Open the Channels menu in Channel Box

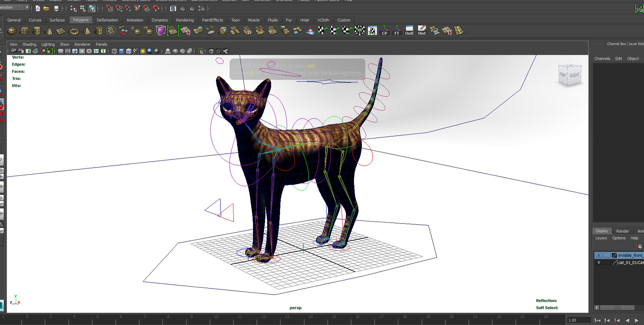(x=602, y=58)
